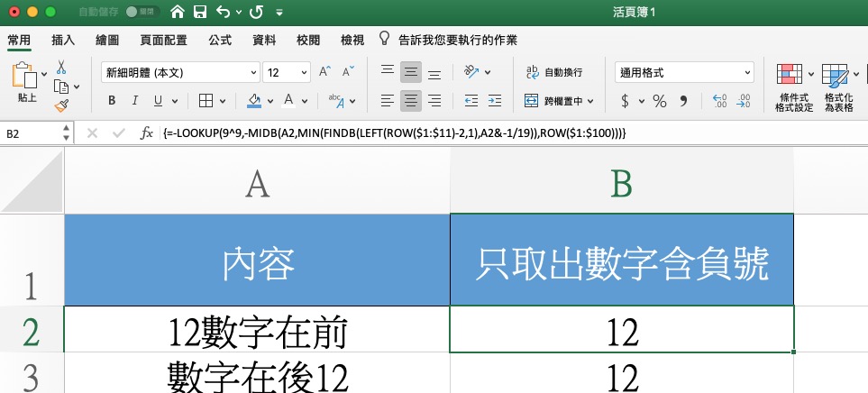This screenshot has height=393, width=868.
Task: Open the Undo history dropdown arrow
Action: [239, 13]
